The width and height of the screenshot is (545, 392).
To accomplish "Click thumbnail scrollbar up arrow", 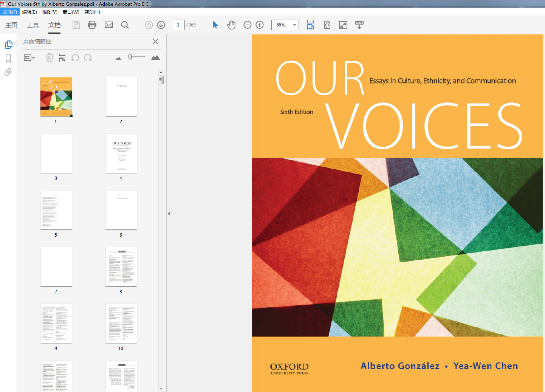I will pos(161,72).
